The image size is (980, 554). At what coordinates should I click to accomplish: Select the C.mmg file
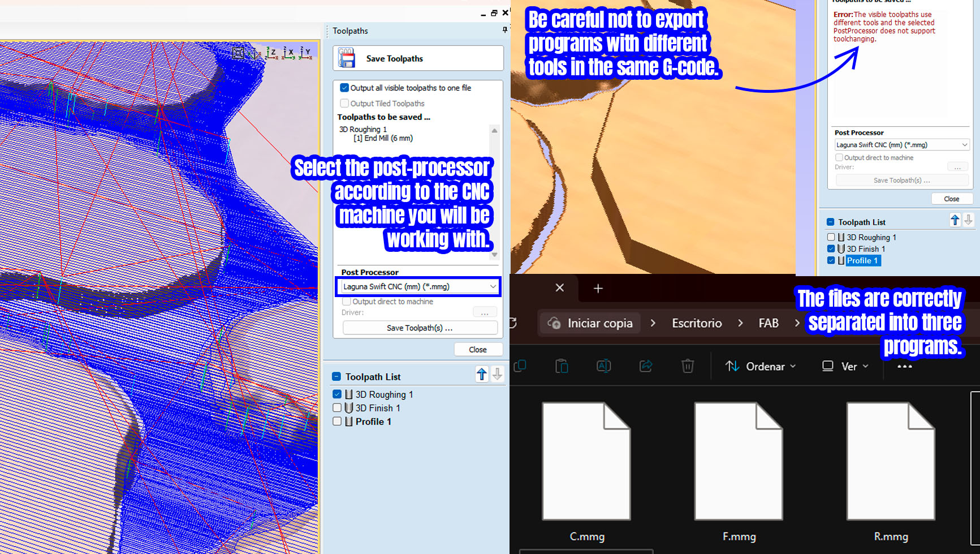pyautogui.click(x=587, y=473)
